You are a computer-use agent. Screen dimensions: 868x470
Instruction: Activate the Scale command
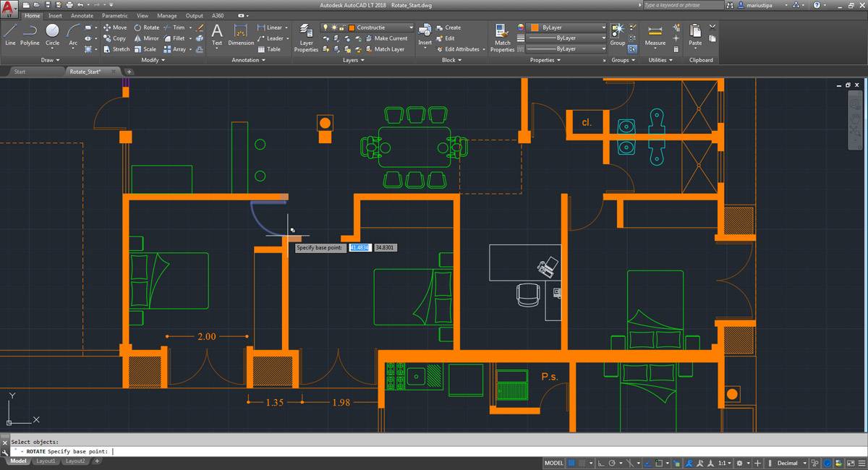(x=145, y=49)
